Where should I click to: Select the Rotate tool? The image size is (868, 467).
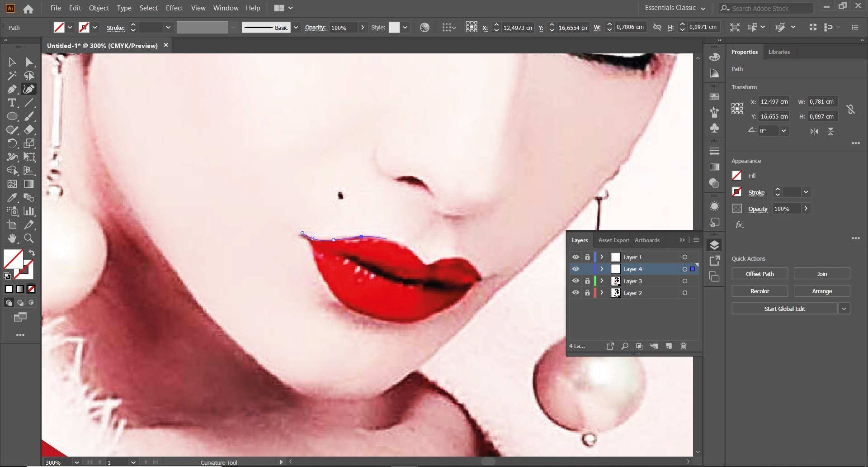coord(12,143)
